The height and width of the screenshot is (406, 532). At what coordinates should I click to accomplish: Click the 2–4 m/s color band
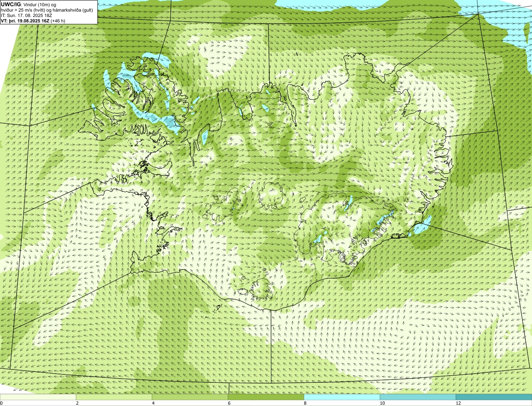click(x=114, y=397)
